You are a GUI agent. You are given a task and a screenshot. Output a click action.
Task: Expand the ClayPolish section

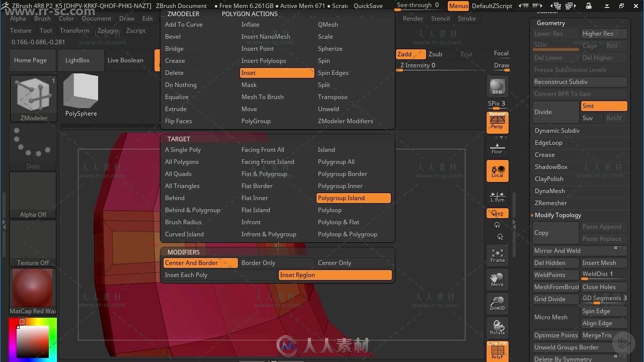pyautogui.click(x=549, y=179)
